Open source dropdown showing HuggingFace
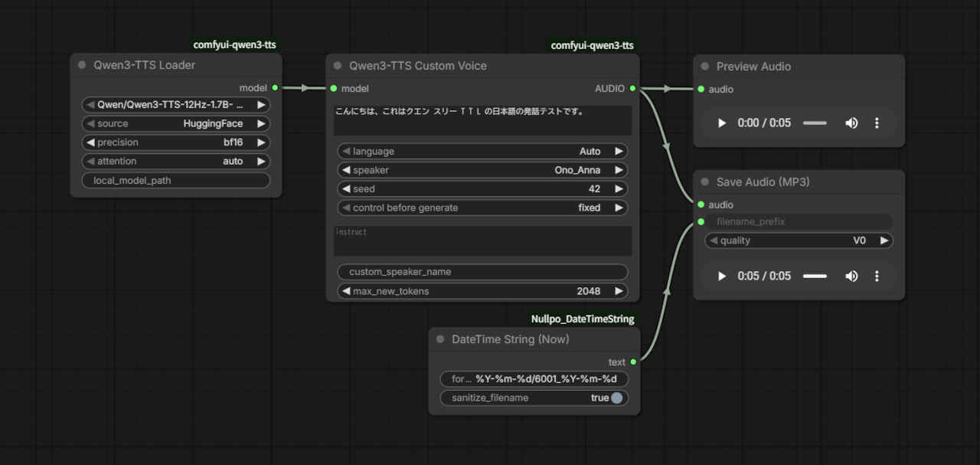The width and height of the screenshot is (980, 465). (x=176, y=123)
